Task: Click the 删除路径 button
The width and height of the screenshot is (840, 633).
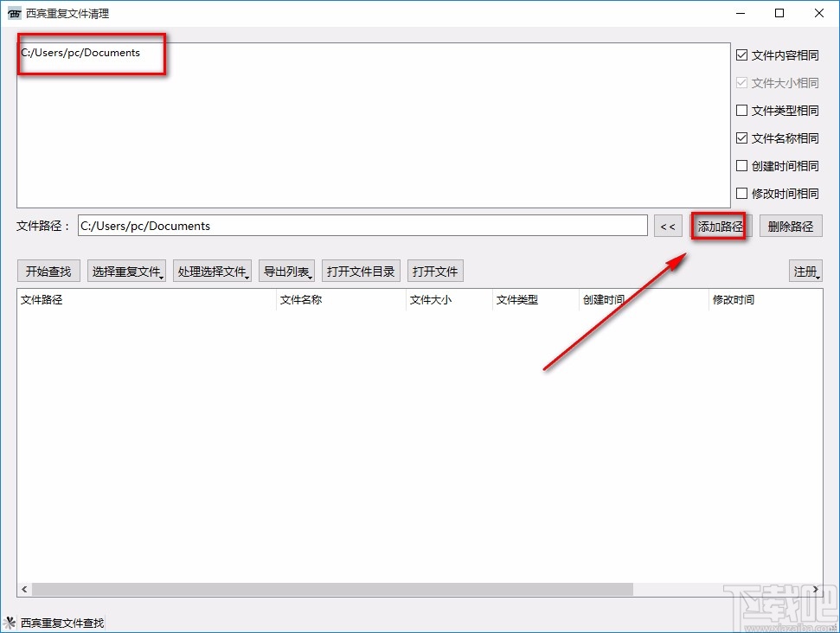Action: click(791, 226)
